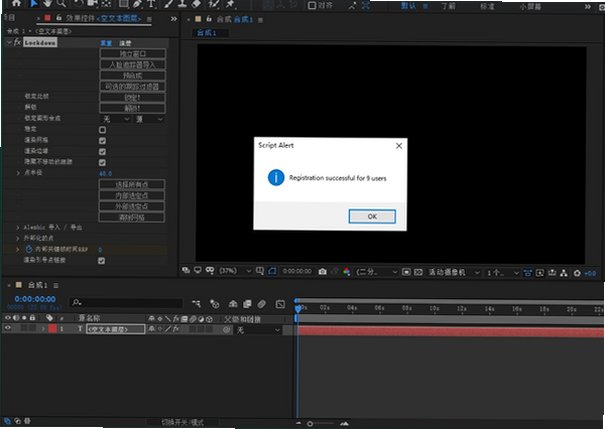Screen dimensions: 605x429
Task: Expand the property with value 40.0
Action: coord(18,173)
